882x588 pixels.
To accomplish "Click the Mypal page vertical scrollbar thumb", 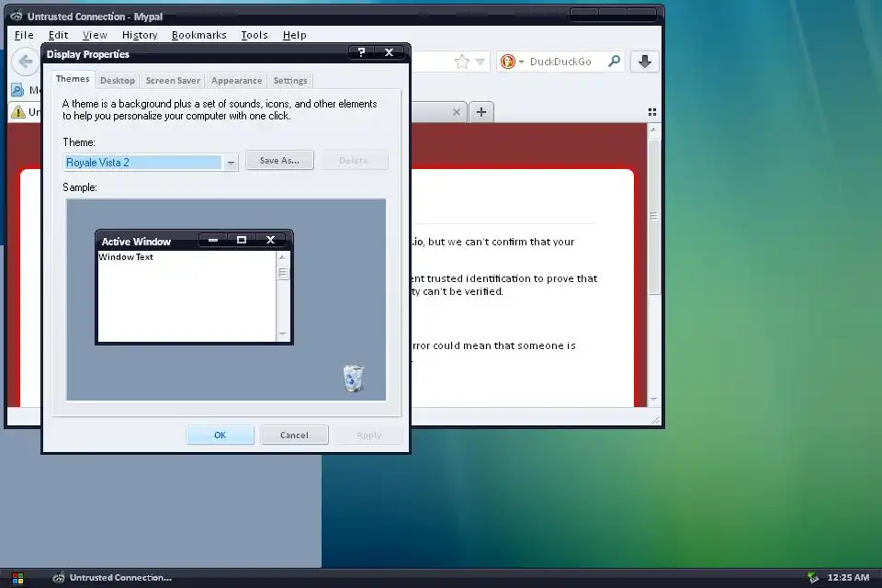I will [653, 216].
